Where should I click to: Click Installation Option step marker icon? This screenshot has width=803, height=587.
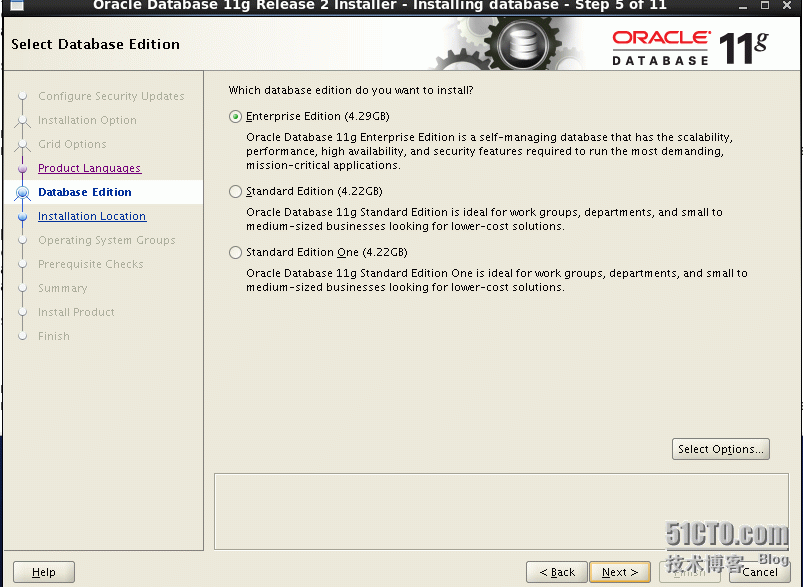[23, 121]
